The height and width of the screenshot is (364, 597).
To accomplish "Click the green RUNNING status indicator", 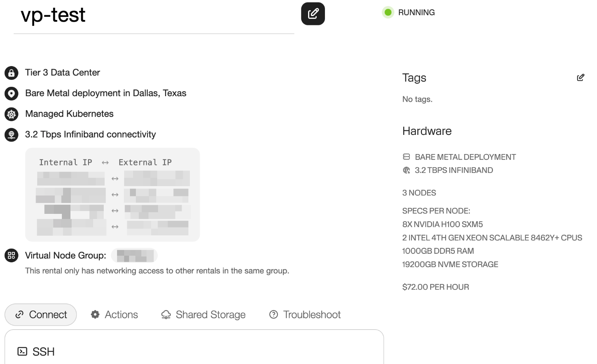I will 388,13.
